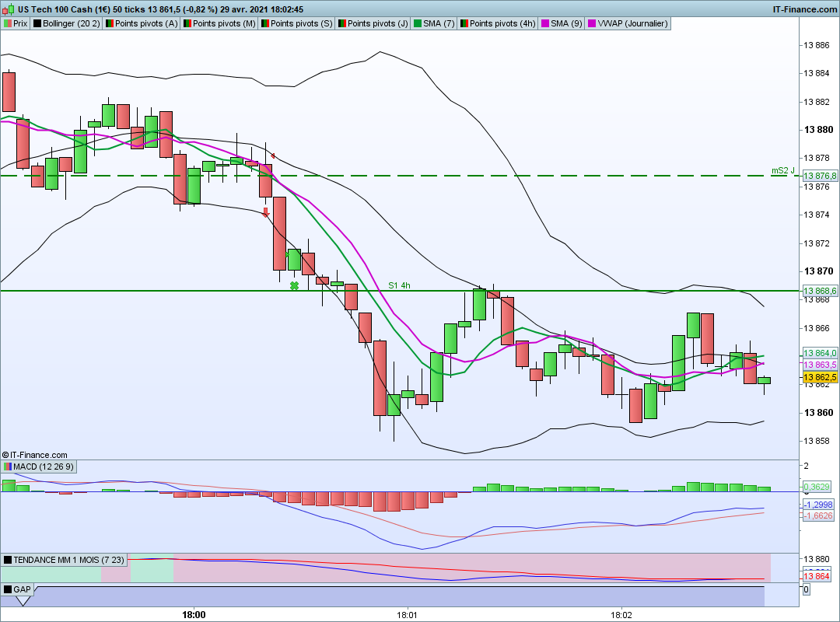Click the 0,3629 MACD histogram value
The height and width of the screenshot is (622, 840).
pos(817,487)
